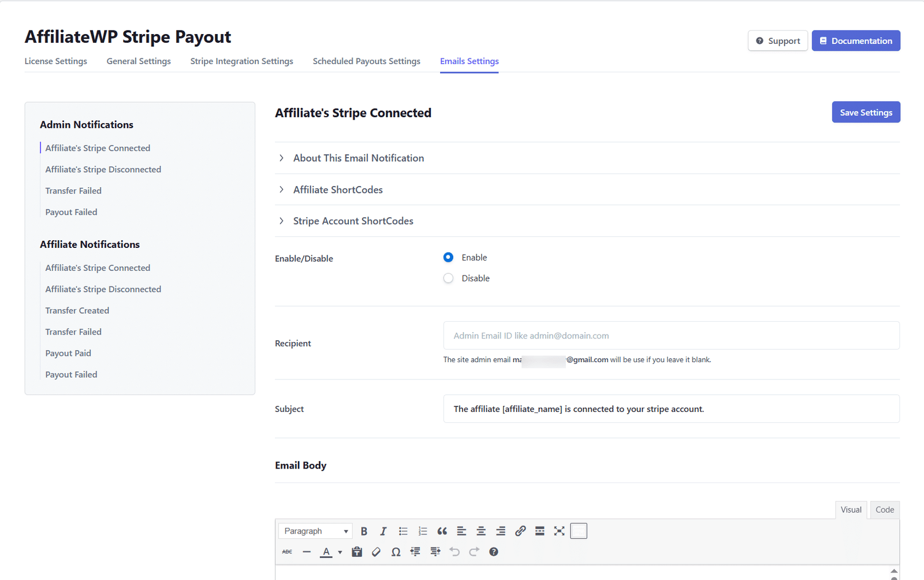Open the Paragraph format dropdown
The image size is (924, 580).
click(315, 531)
